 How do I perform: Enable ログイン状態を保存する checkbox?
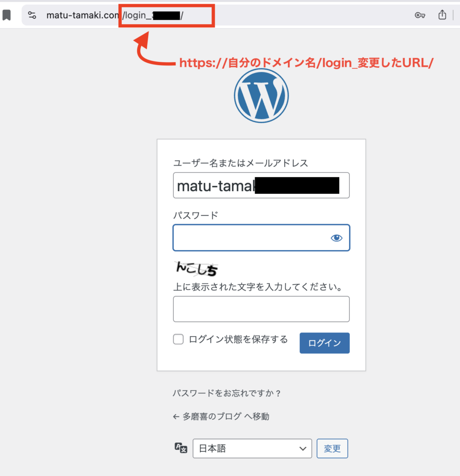pos(178,339)
